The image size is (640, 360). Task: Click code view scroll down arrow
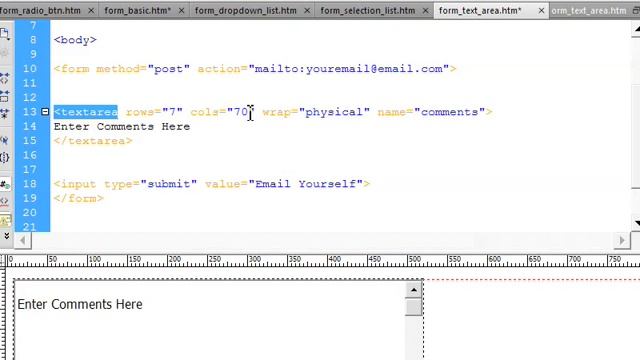click(x=636, y=223)
